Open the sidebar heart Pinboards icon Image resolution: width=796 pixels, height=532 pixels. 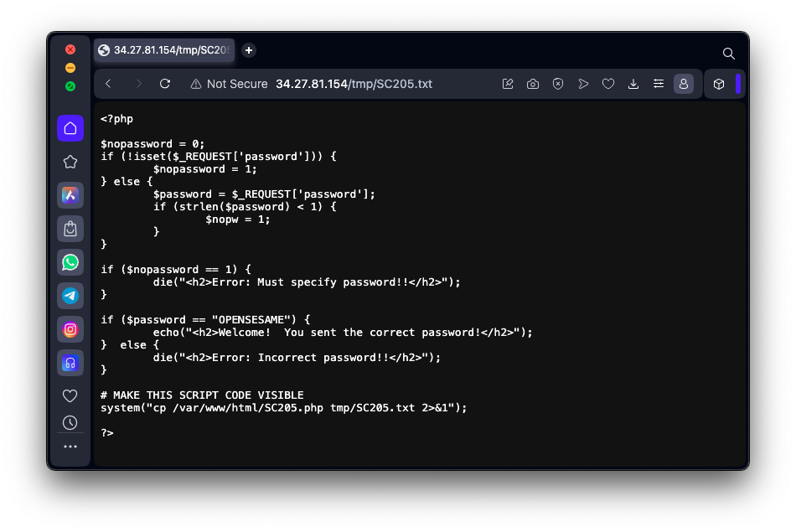70,395
